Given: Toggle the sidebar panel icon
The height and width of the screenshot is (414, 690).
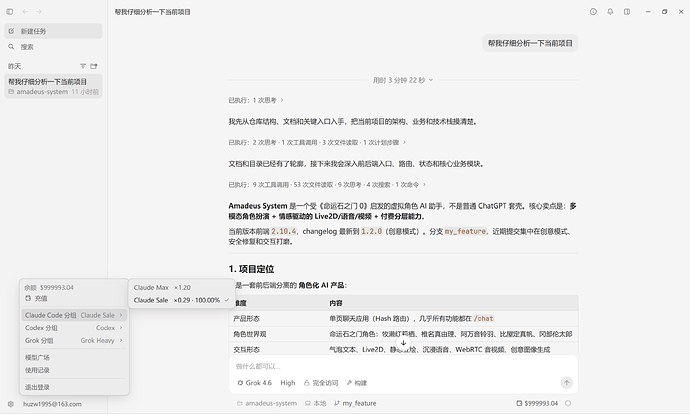Looking at the screenshot, I should (x=10, y=12).
